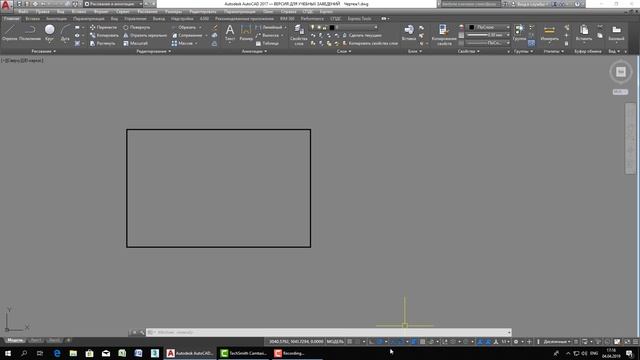The height and width of the screenshot is (360, 640).
Task: Select the Line (Отрезок) tool
Action: tap(9, 32)
